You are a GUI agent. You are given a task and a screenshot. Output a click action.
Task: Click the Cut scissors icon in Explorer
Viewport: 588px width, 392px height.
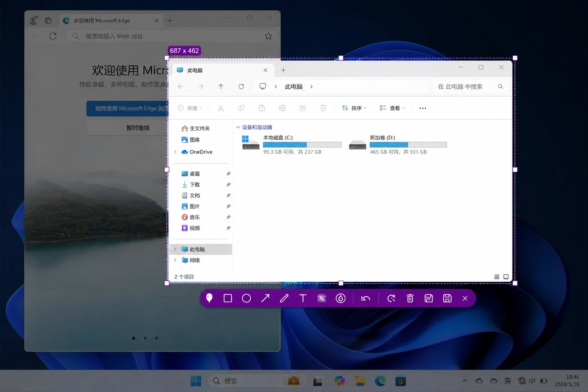(x=220, y=108)
